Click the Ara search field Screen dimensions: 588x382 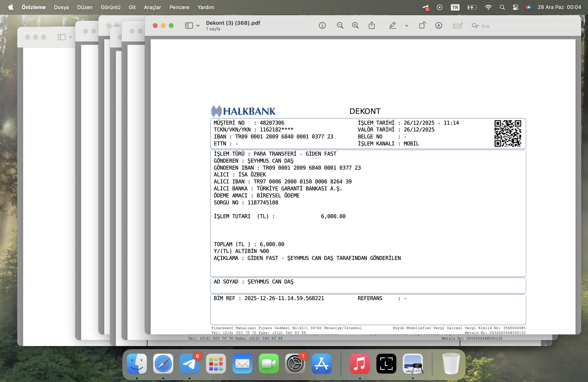tap(523, 26)
